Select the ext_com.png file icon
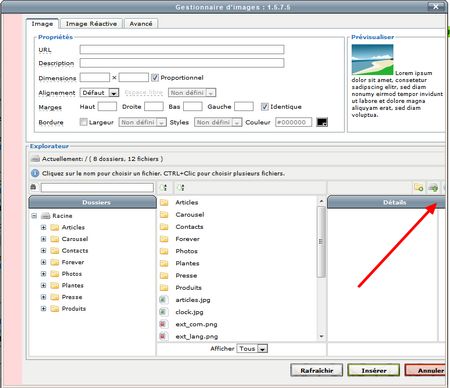The width and height of the screenshot is (450, 388). [x=163, y=324]
